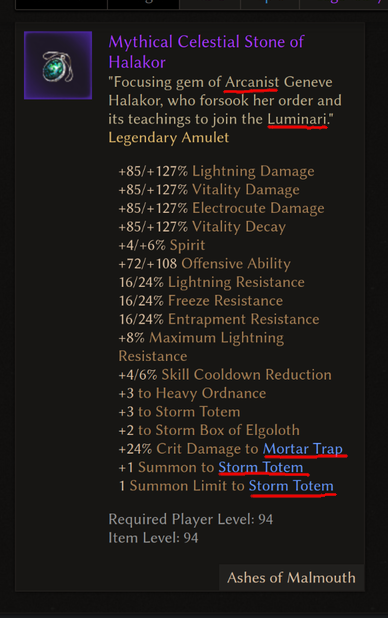Click the Ashes of Malmouth expansion tag
Viewport: 388px width, 618px height.
(x=291, y=578)
